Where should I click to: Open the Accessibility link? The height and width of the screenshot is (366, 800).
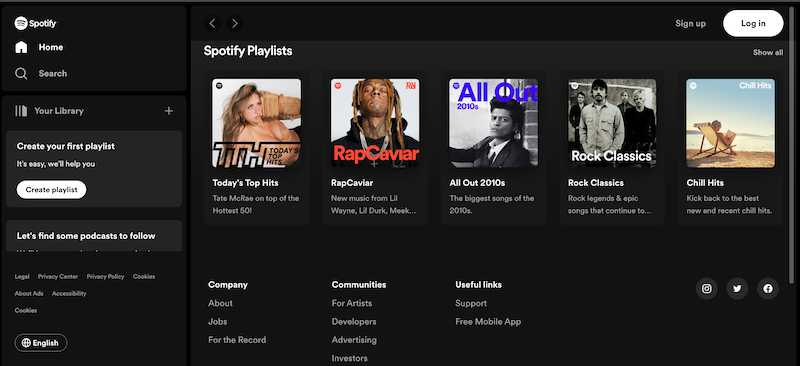pyautogui.click(x=69, y=294)
